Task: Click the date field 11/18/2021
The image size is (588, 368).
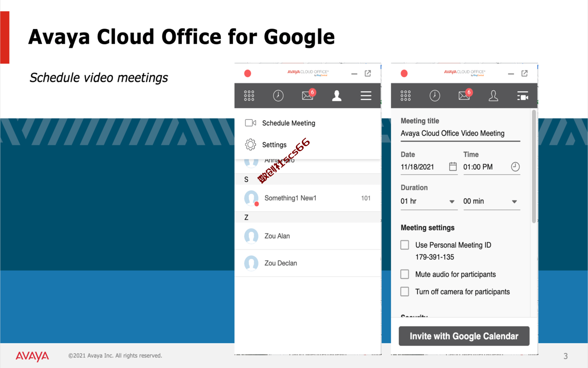Action: pyautogui.click(x=429, y=167)
